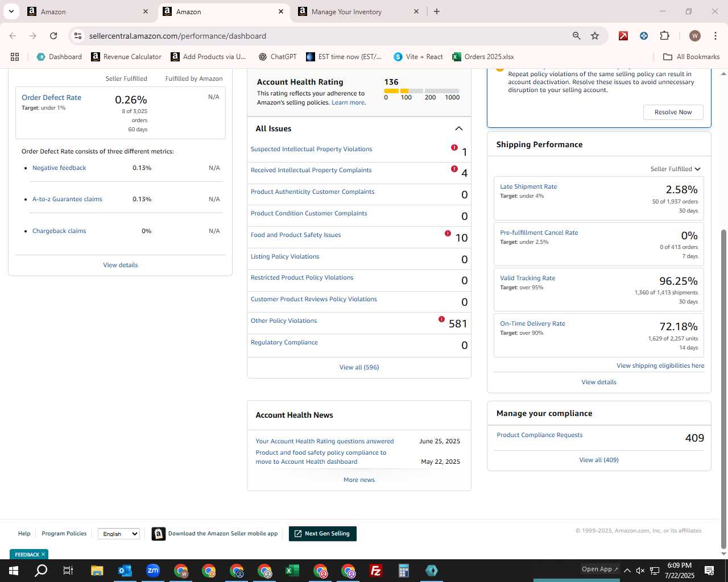728x582 pixels.
Task: Open FileZilla from taskbar
Action: (376, 571)
